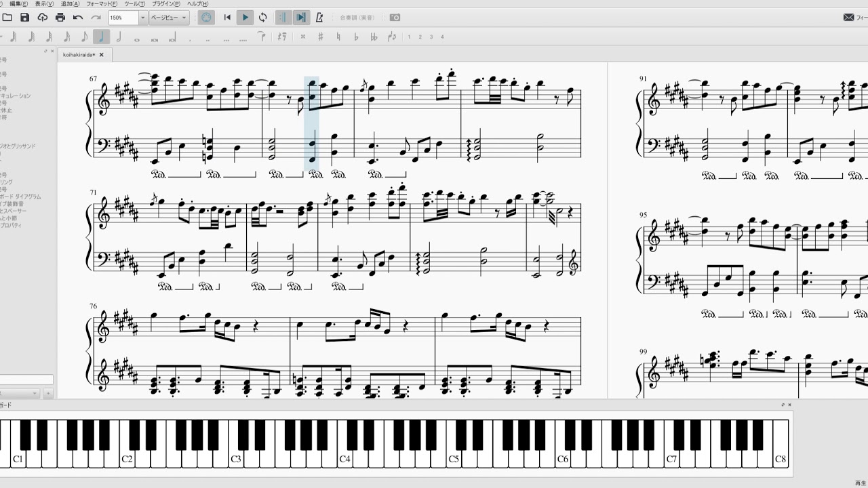
Task: Select voice 2
Action: 420,37
